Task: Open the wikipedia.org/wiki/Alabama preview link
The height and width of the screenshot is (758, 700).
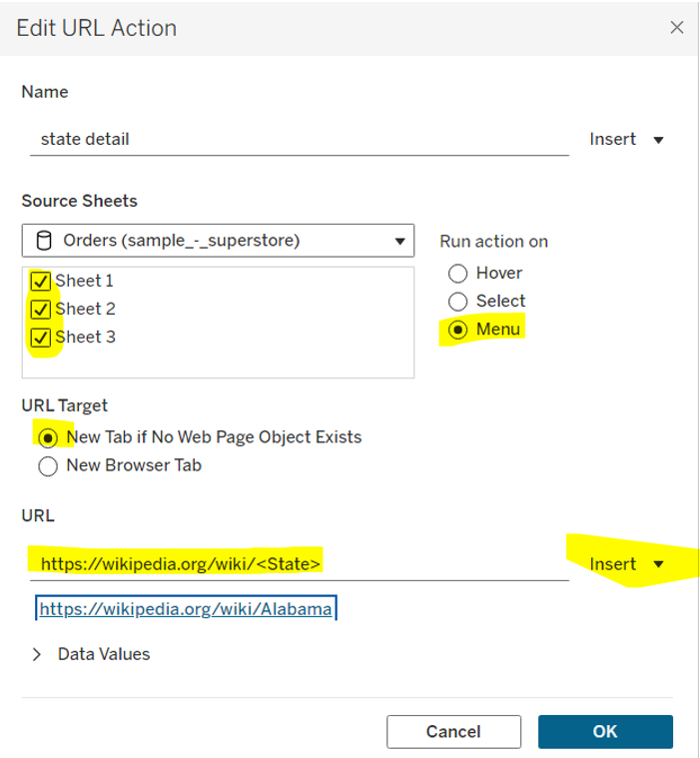Action: click(186, 608)
